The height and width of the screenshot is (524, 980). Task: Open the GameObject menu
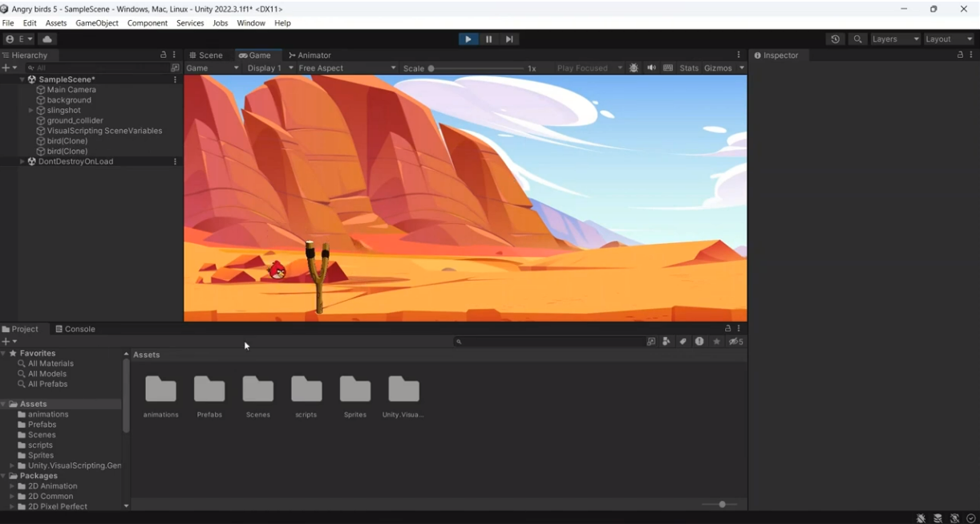point(97,23)
